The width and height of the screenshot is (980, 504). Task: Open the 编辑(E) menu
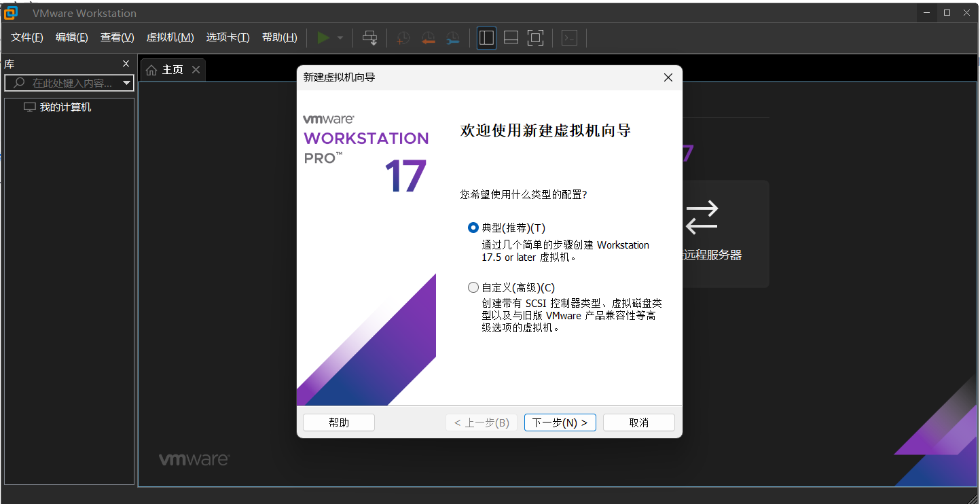(x=72, y=37)
